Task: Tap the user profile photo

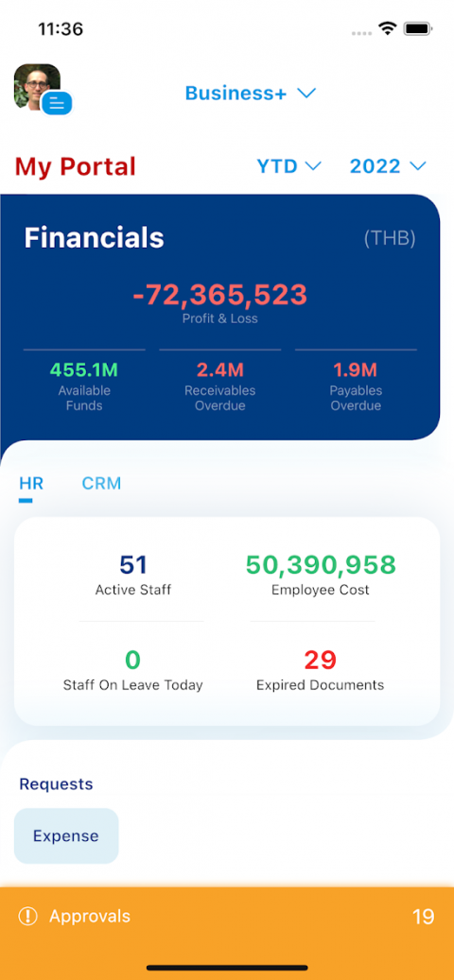Action: 37,86
